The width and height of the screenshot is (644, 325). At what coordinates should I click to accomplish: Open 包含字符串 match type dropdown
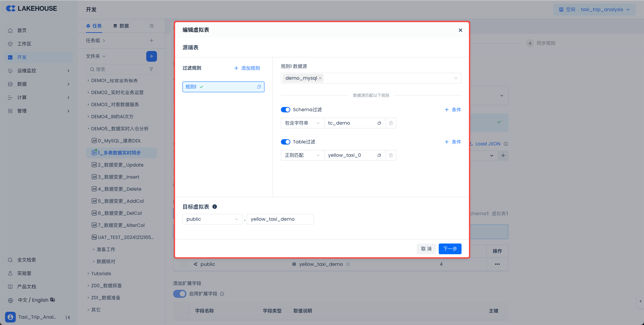click(x=302, y=123)
